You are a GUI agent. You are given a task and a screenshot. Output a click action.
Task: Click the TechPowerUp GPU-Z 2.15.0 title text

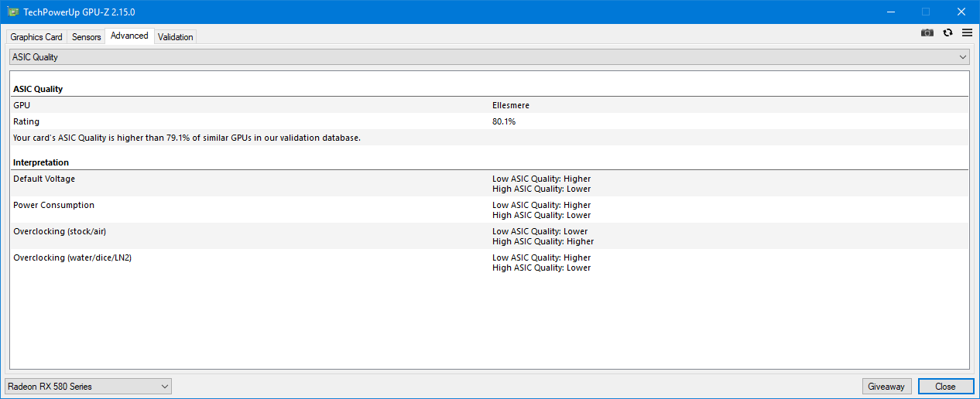[80, 12]
